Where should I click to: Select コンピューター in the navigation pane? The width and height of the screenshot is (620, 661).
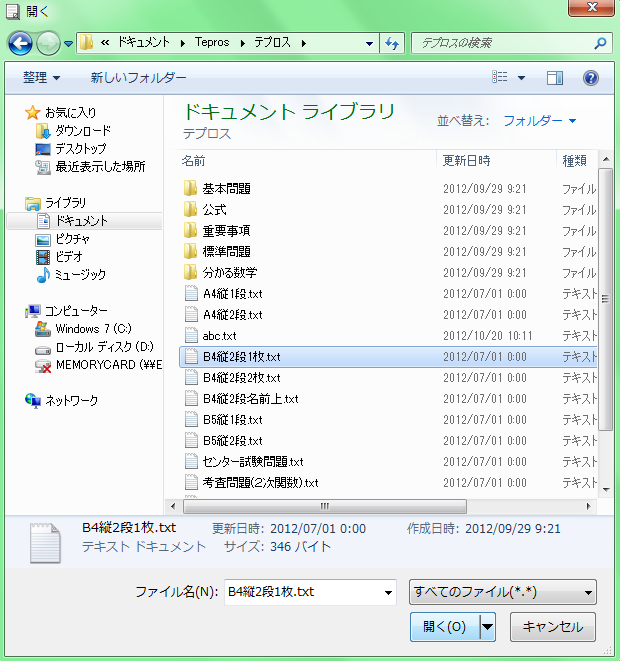click(x=66, y=311)
